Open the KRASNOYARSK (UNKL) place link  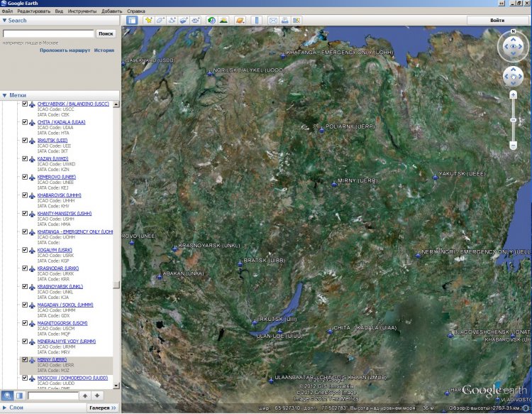[60, 287]
